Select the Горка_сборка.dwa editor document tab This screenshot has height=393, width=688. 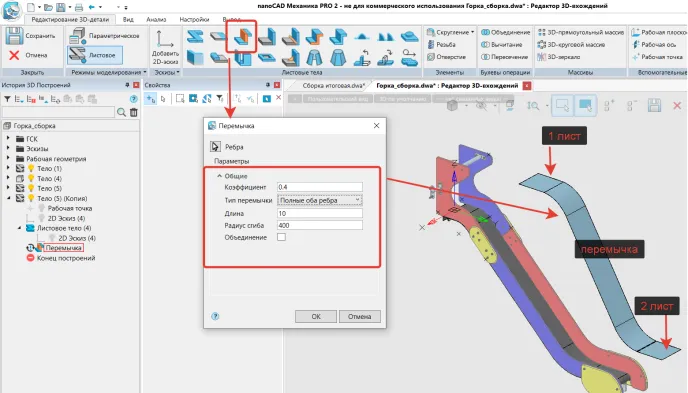click(447, 86)
